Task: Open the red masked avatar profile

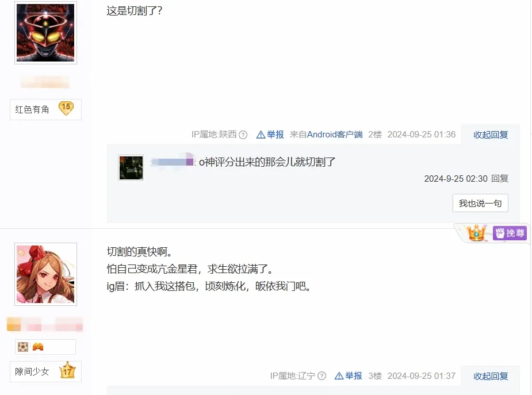Action: coord(45,33)
